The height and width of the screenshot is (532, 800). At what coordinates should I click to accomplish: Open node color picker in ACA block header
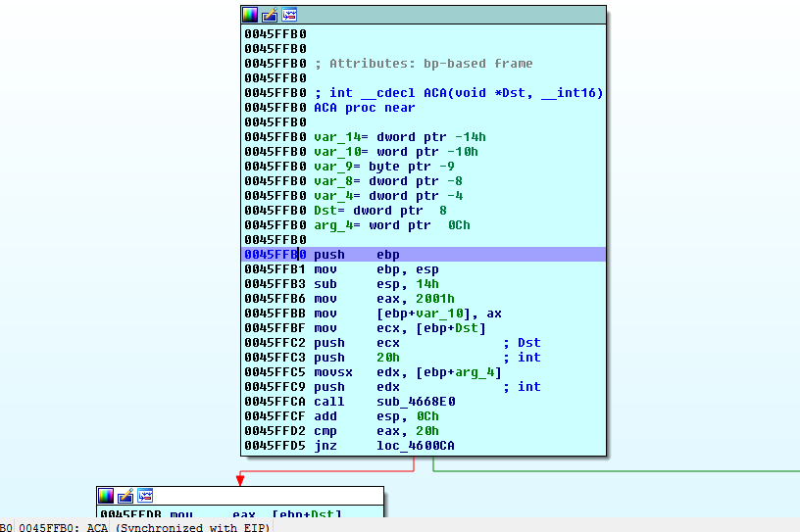pyautogui.click(x=250, y=15)
